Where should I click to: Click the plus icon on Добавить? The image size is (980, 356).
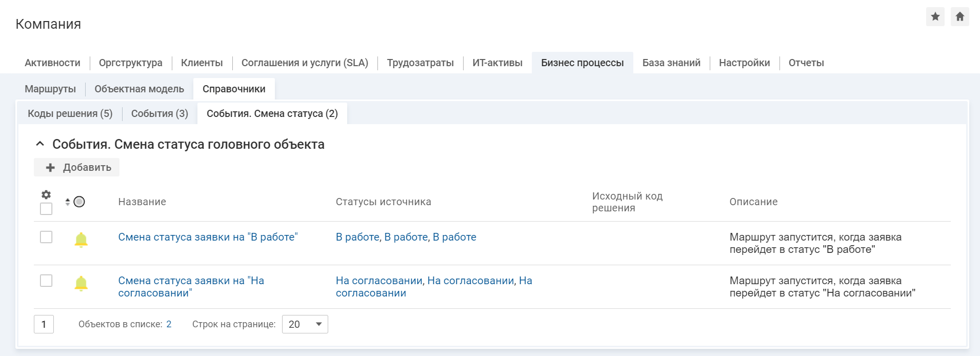click(x=50, y=168)
